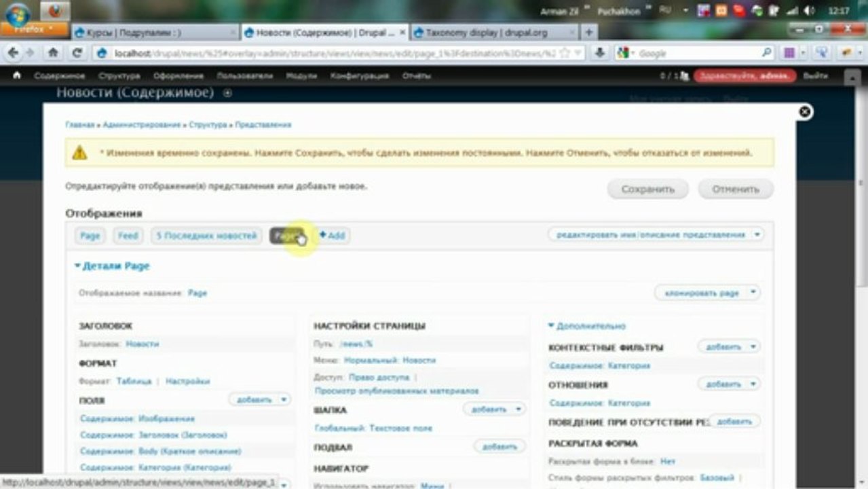Image resolution: width=868 pixels, height=489 pixels.
Task: Click the clock showing 12:17
Action: click(x=839, y=11)
